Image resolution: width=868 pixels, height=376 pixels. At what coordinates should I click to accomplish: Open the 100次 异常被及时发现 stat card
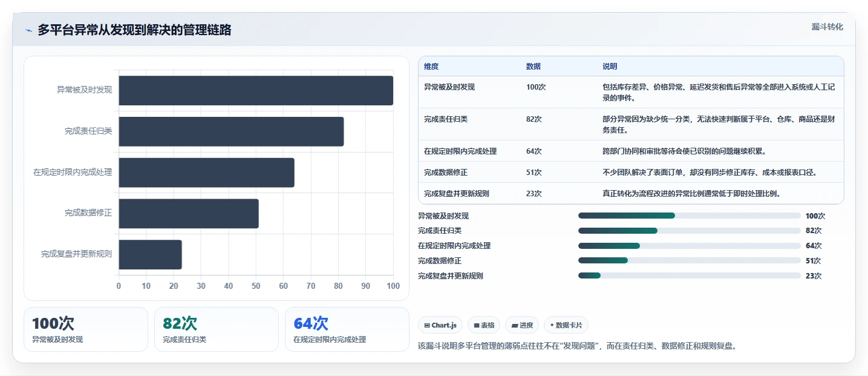click(x=86, y=329)
